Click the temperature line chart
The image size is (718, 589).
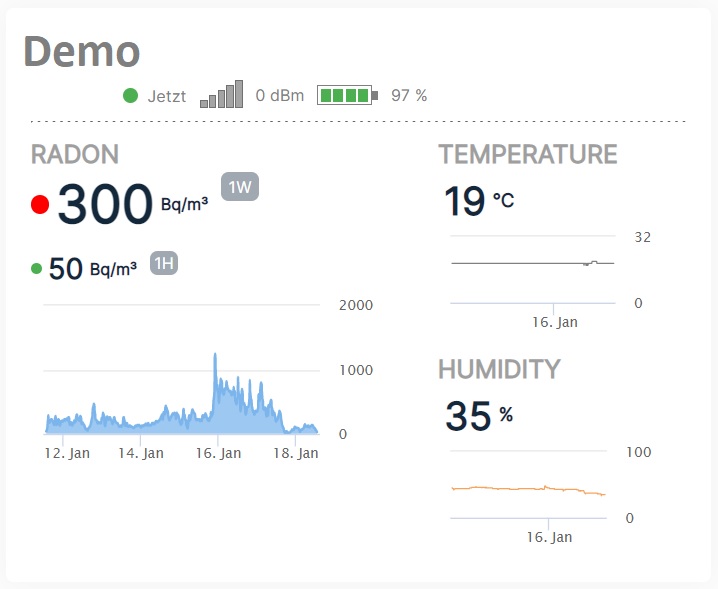click(x=532, y=263)
